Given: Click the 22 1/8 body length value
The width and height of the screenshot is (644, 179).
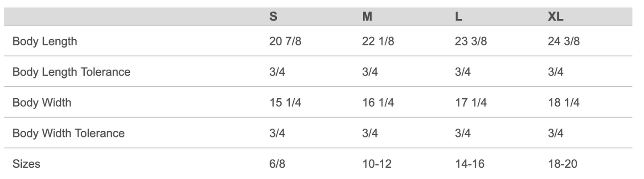Looking at the screenshot, I should pos(378,42).
